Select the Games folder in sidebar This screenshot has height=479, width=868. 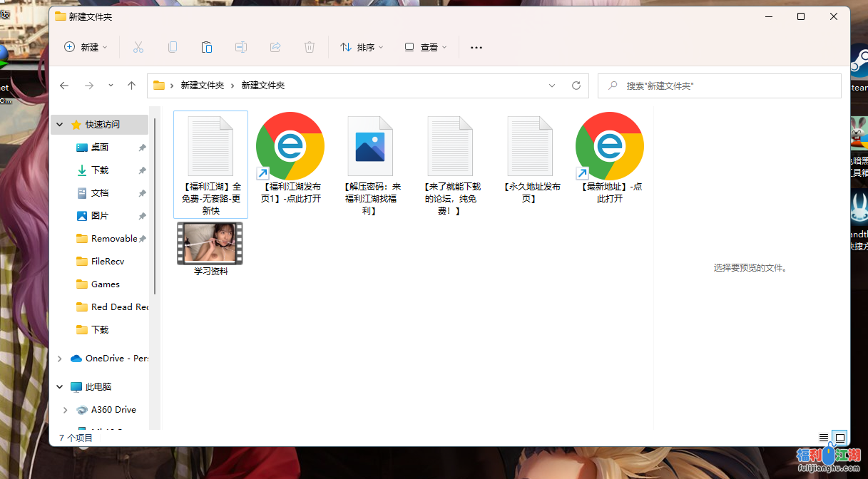pos(105,284)
